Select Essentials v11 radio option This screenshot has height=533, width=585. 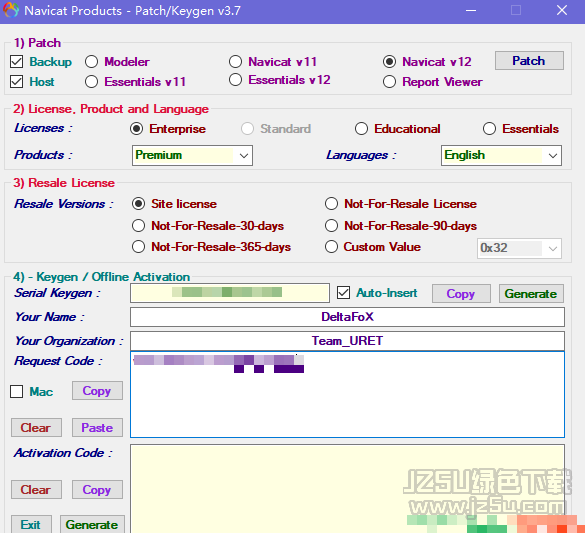pos(91,81)
